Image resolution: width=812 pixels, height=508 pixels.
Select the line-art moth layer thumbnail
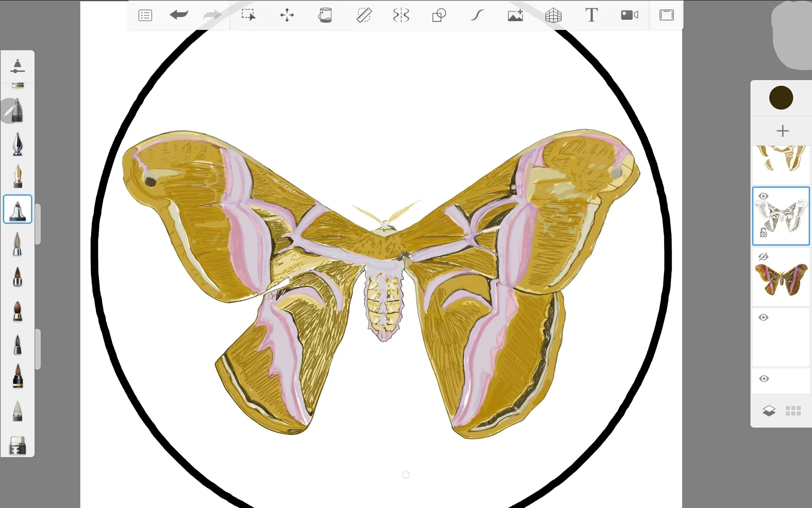(781, 216)
